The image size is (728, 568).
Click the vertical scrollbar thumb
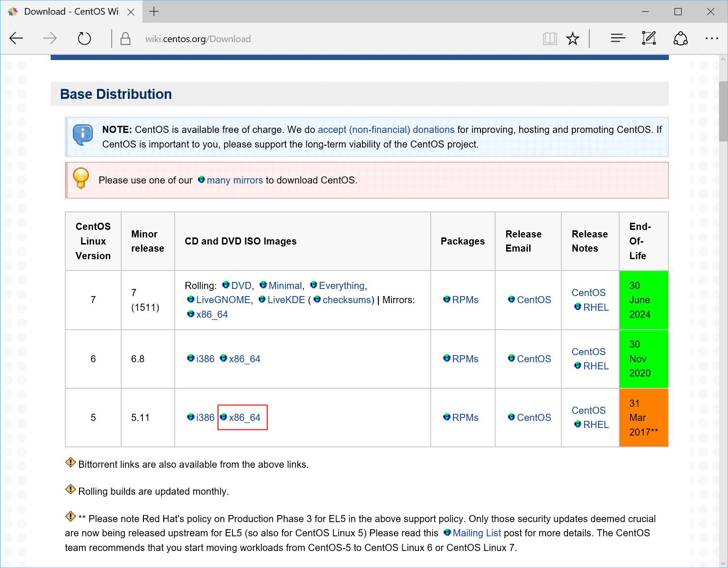(723, 111)
